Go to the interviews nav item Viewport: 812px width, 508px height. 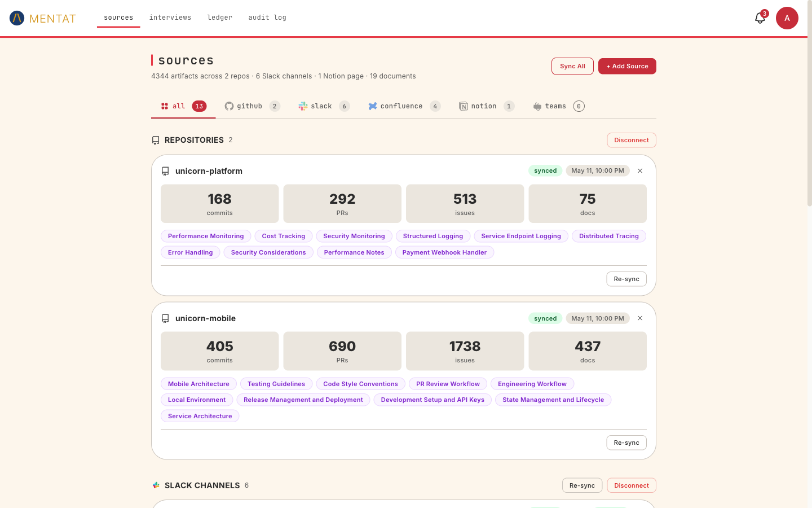click(x=170, y=17)
